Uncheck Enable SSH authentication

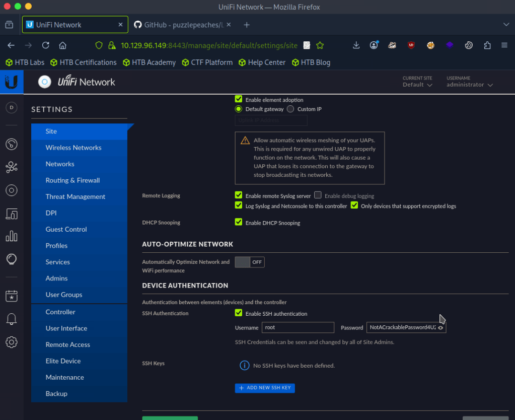(239, 313)
